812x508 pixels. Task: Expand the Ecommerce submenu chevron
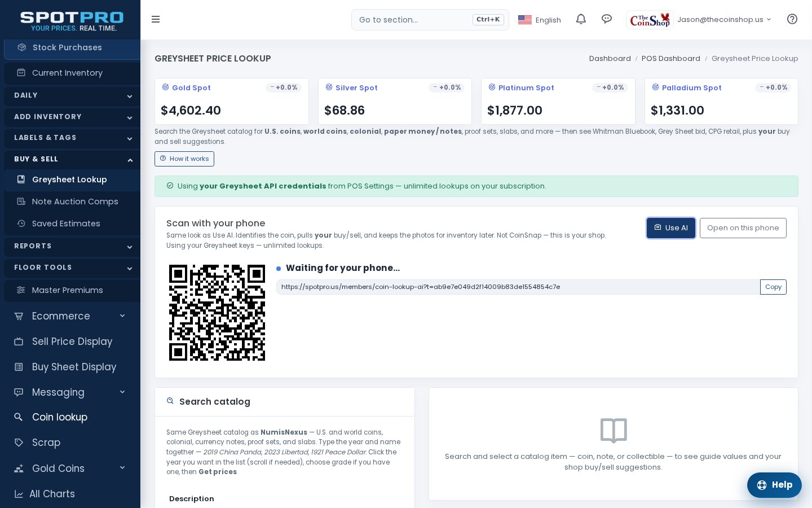pos(122,316)
